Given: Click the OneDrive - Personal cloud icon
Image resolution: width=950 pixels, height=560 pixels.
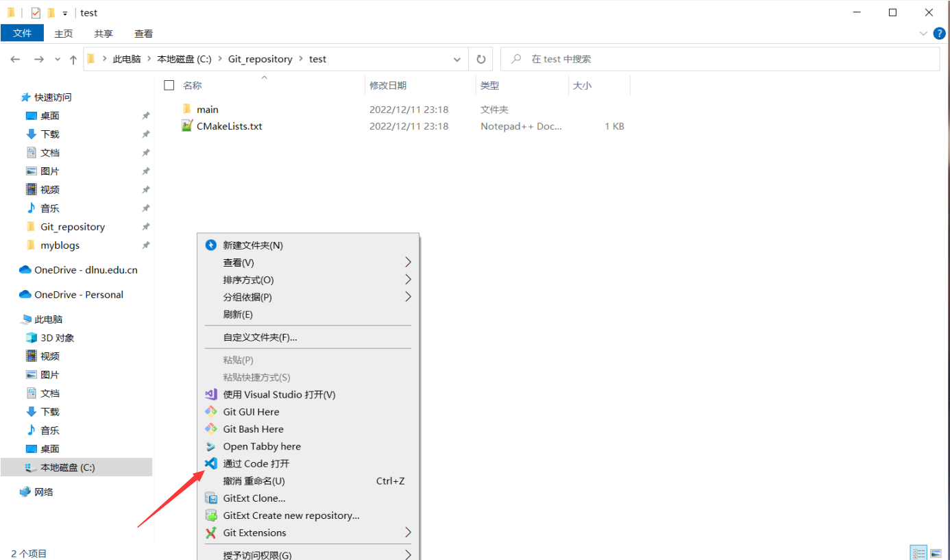Looking at the screenshot, I should 25,295.
